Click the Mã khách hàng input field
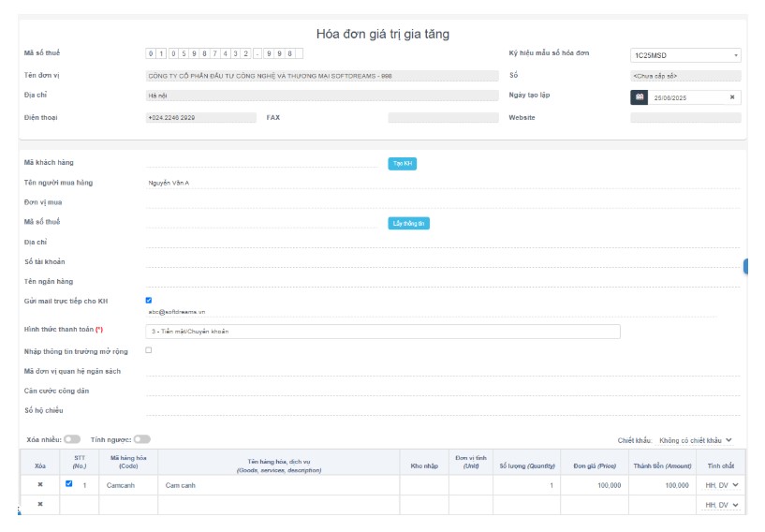The width and height of the screenshot is (765, 532). click(x=262, y=163)
